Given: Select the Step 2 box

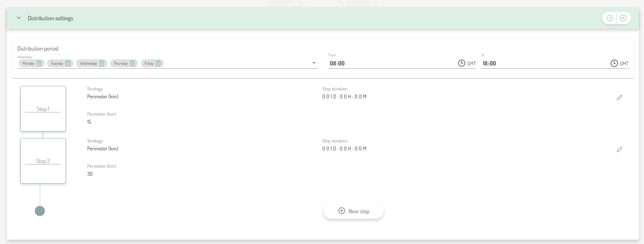Looking at the screenshot, I should point(43,161).
